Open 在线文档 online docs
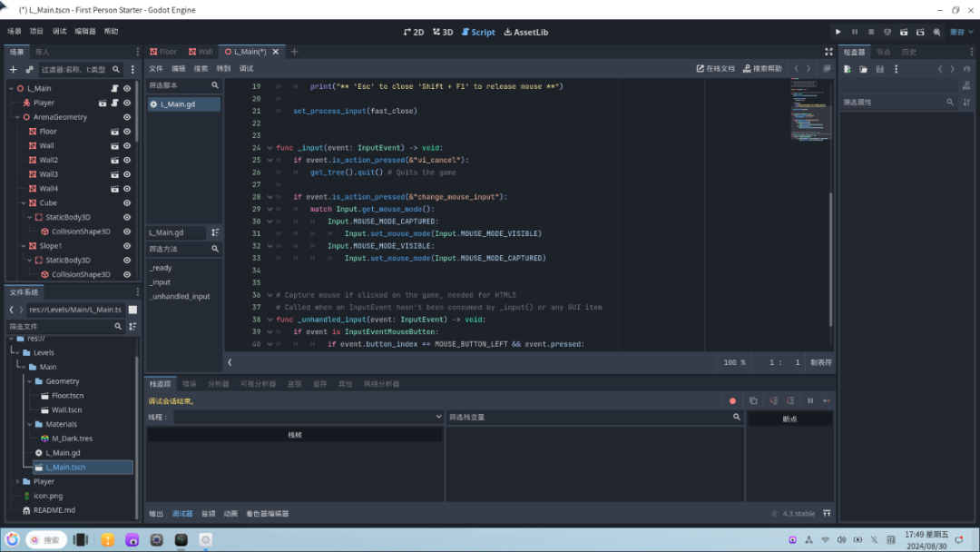 (x=716, y=69)
